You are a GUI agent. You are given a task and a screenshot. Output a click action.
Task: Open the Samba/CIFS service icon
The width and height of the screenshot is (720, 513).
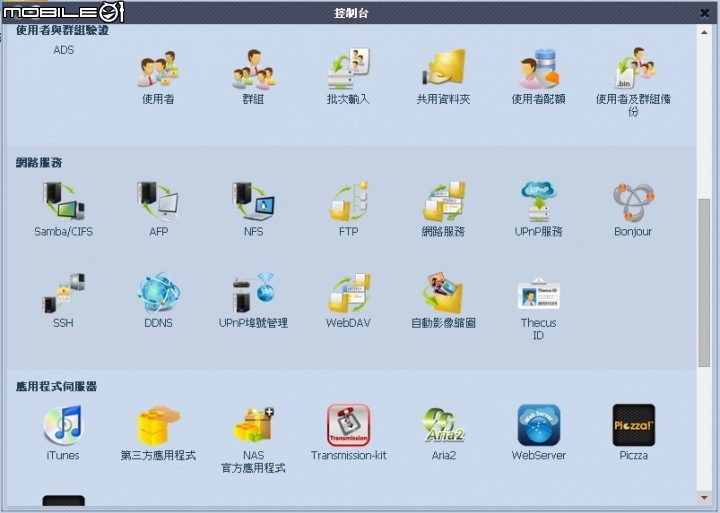(x=63, y=201)
